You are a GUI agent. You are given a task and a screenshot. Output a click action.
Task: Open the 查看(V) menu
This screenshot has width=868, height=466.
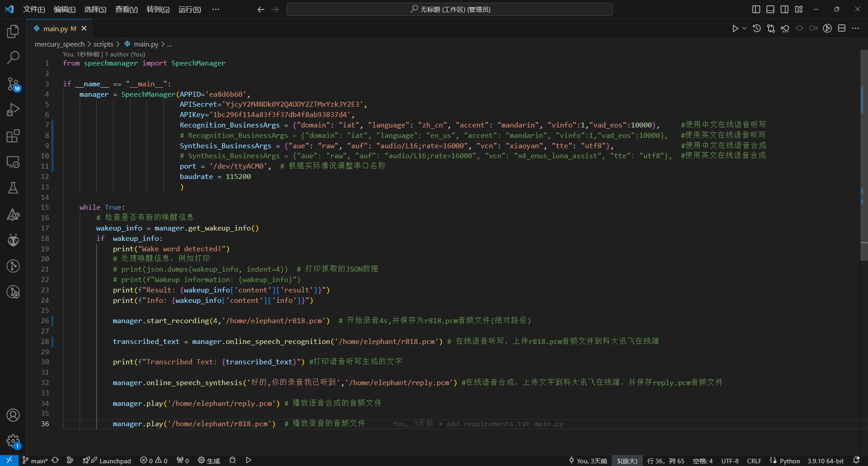point(127,9)
